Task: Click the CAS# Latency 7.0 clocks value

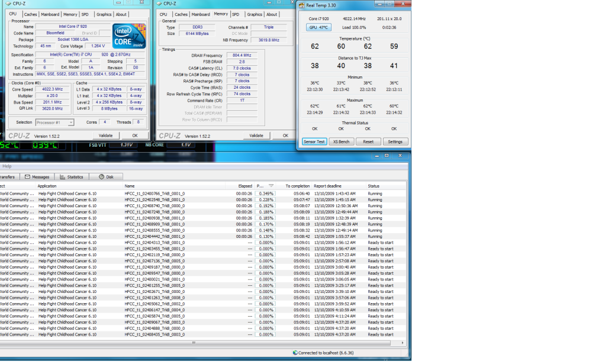Action: [x=242, y=68]
